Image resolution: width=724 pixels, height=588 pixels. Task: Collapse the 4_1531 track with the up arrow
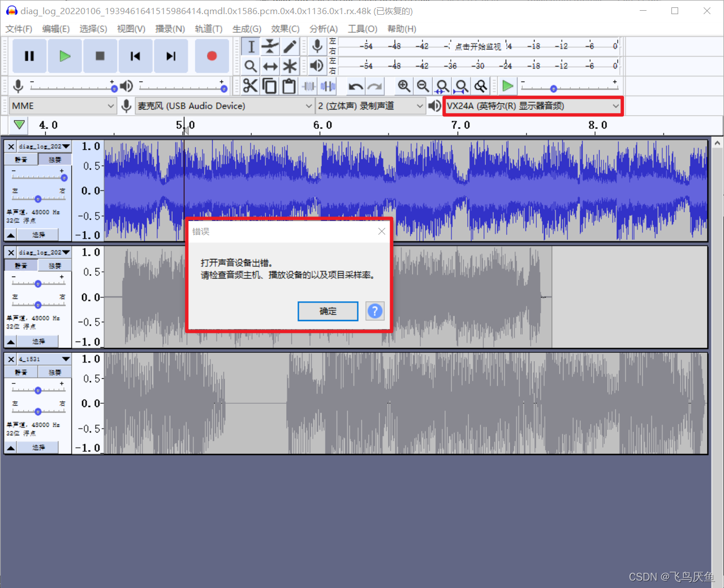tap(11, 447)
